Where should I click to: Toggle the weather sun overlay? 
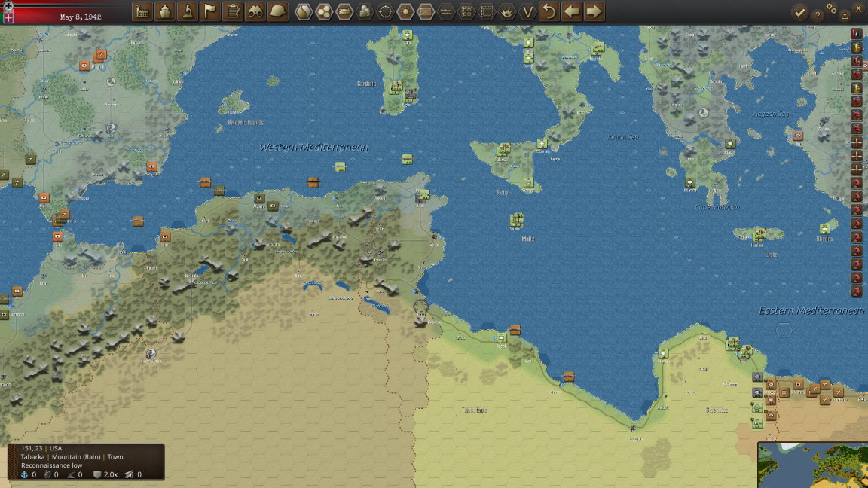405,11
